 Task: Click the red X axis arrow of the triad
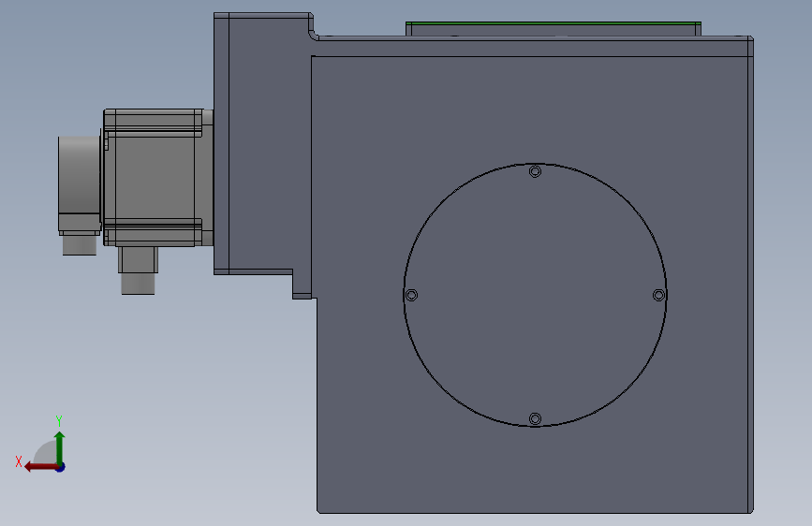pyautogui.click(x=40, y=467)
